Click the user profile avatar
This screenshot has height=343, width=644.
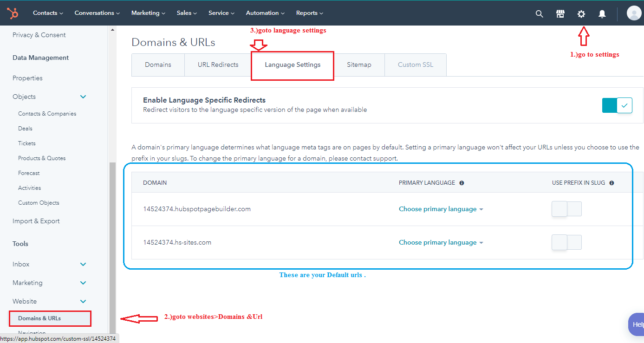point(634,13)
